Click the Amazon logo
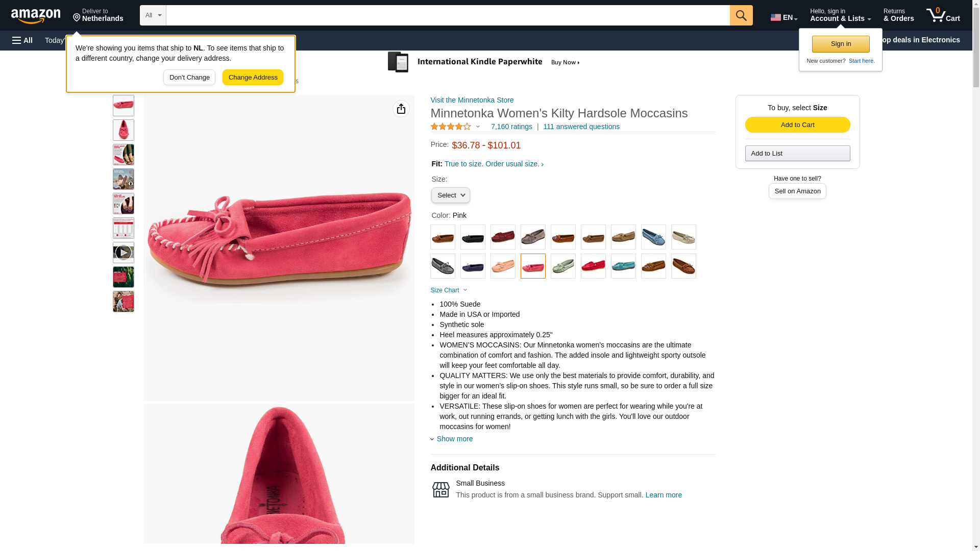This screenshot has height=551, width=980. tap(36, 16)
